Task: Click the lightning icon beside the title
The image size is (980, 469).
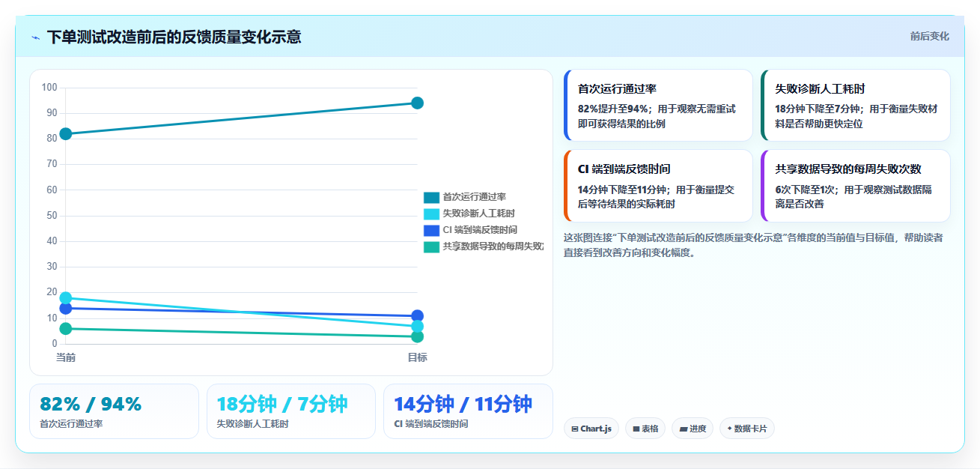Action: (x=35, y=37)
